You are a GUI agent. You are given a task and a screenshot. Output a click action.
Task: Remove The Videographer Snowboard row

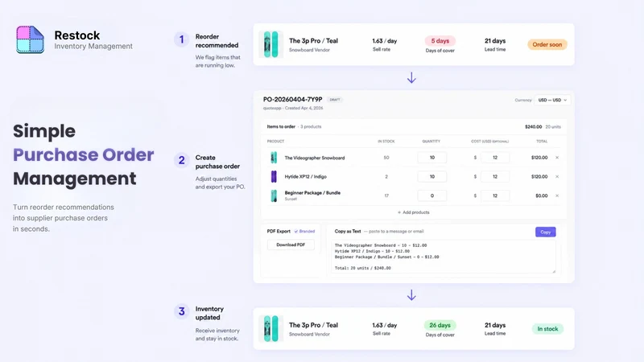pyautogui.click(x=557, y=158)
